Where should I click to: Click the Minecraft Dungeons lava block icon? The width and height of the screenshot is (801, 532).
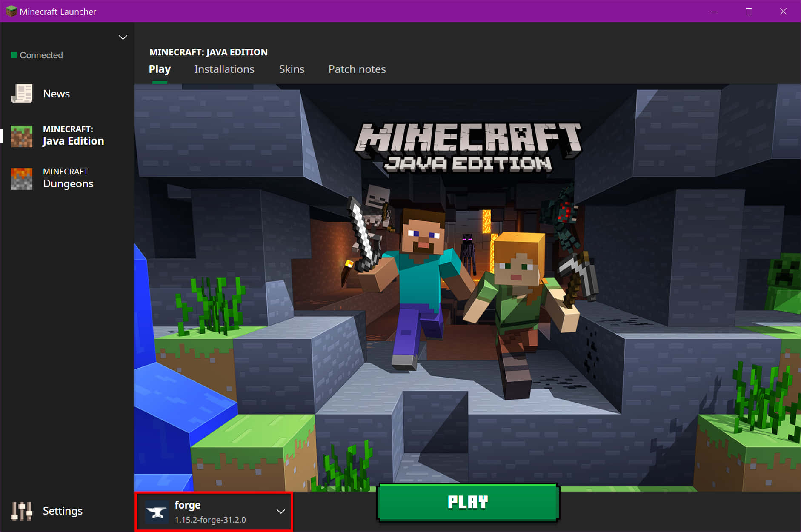click(22, 178)
